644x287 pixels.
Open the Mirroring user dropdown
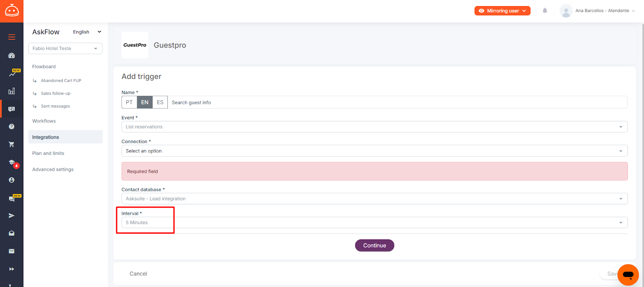pos(502,11)
